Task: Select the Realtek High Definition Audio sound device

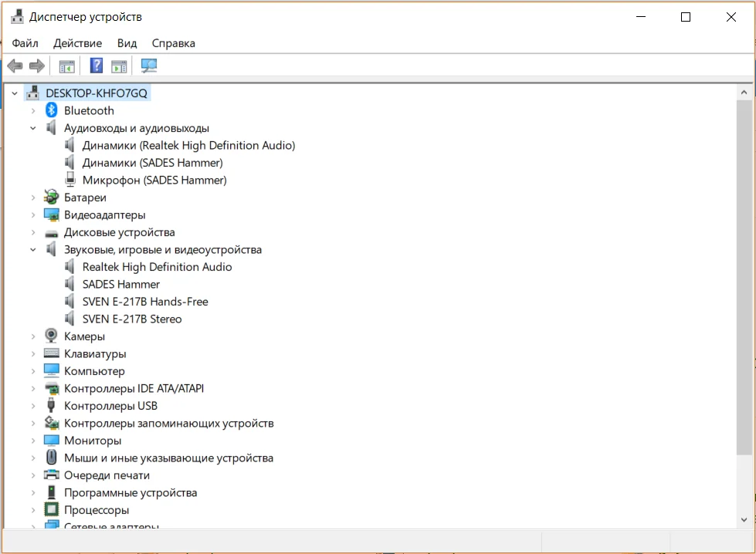Action: click(x=157, y=267)
